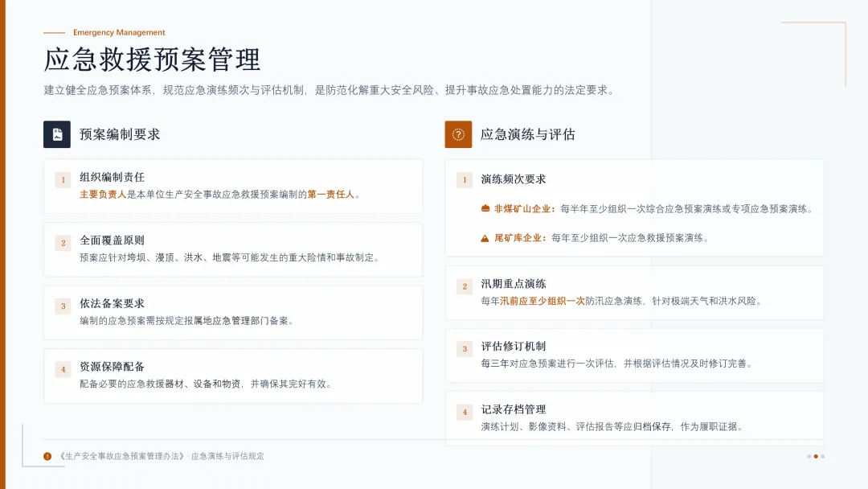Click the card title 全面覆盖原则

click(x=112, y=240)
